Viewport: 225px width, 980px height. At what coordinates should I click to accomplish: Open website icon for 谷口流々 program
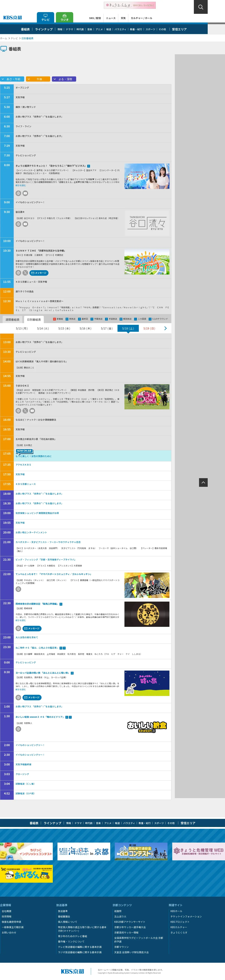point(18,224)
